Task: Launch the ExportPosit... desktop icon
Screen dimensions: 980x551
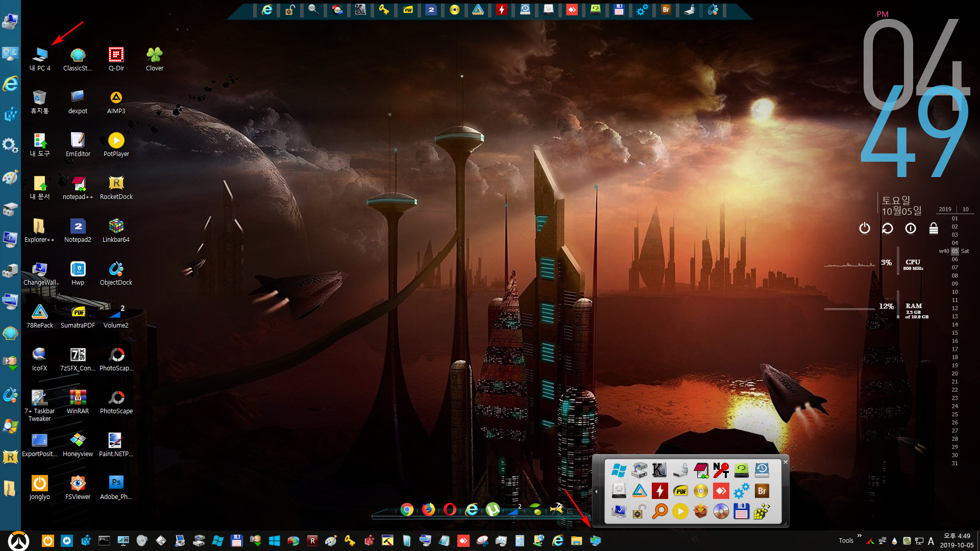Action: [x=39, y=444]
